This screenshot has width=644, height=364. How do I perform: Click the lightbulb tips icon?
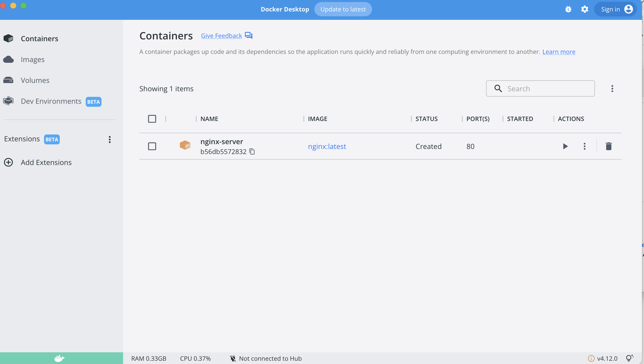pyautogui.click(x=629, y=358)
